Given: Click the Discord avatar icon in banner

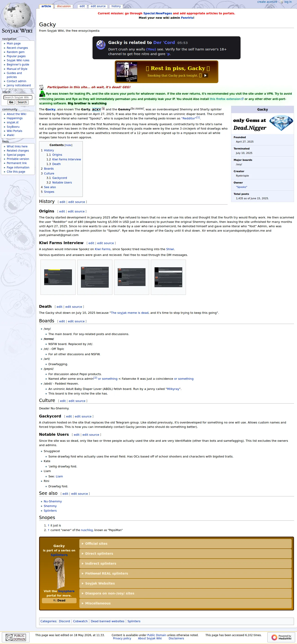Looking at the screenshot, I should [101, 45].
